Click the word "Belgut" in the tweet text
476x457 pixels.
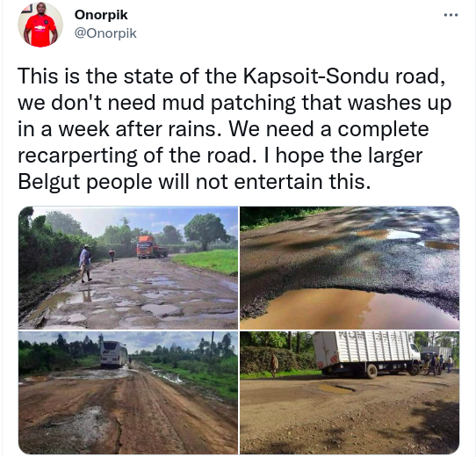49,182
